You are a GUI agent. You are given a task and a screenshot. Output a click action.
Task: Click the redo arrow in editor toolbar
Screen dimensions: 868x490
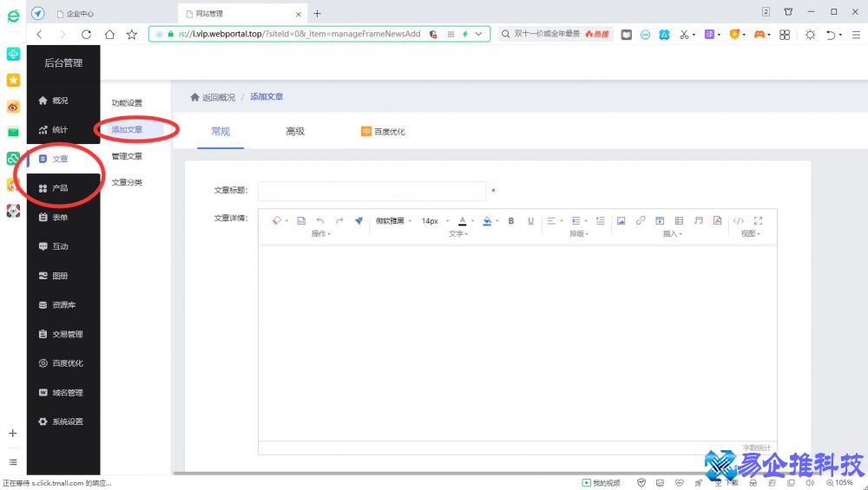point(339,220)
